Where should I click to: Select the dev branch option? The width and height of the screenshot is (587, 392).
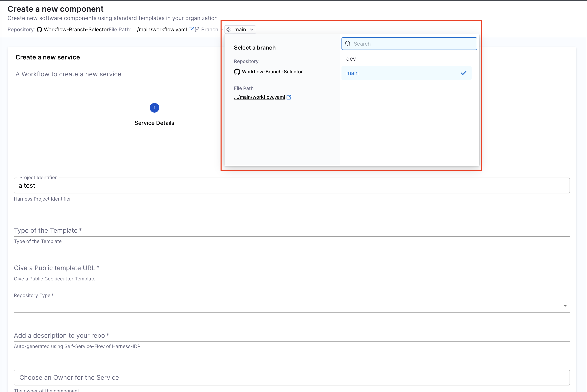(x=351, y=59)
